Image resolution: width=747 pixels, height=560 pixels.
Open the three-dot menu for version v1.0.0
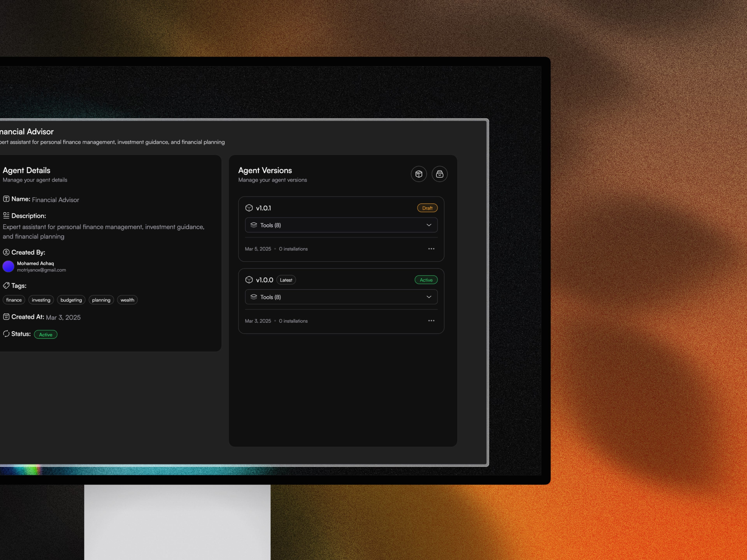click(x=431, y=321)
